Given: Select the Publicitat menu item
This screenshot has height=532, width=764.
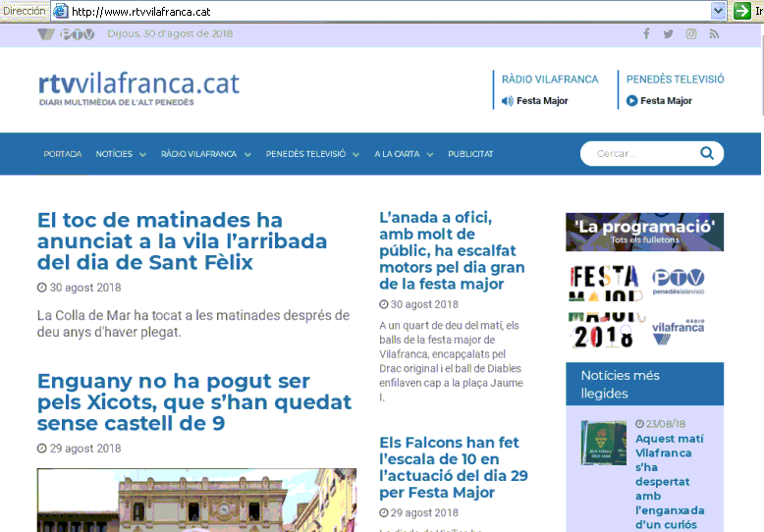Looking at the screenshot, I should coord(470,154).
